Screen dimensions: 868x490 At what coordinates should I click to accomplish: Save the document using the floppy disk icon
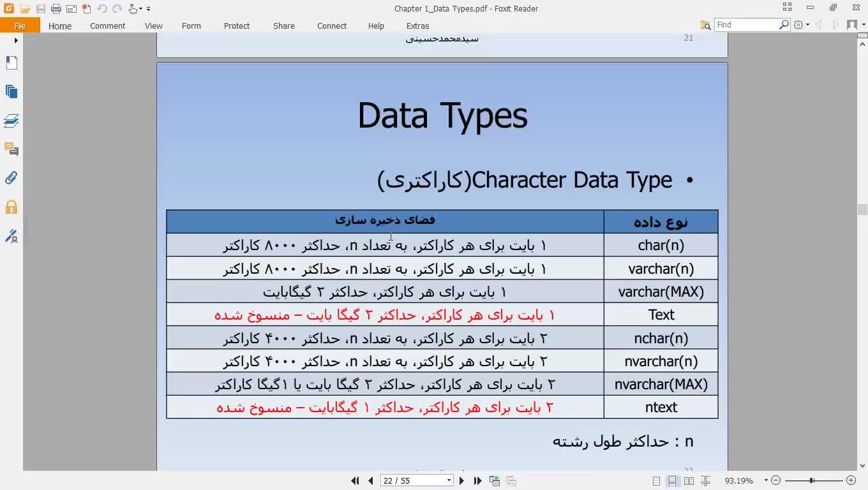(x=41, y=9)
